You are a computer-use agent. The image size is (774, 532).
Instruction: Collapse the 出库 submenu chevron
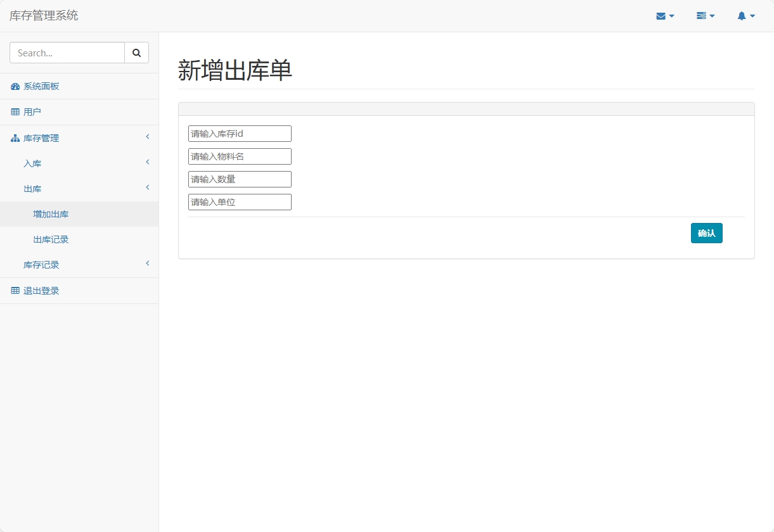[147, 187]
